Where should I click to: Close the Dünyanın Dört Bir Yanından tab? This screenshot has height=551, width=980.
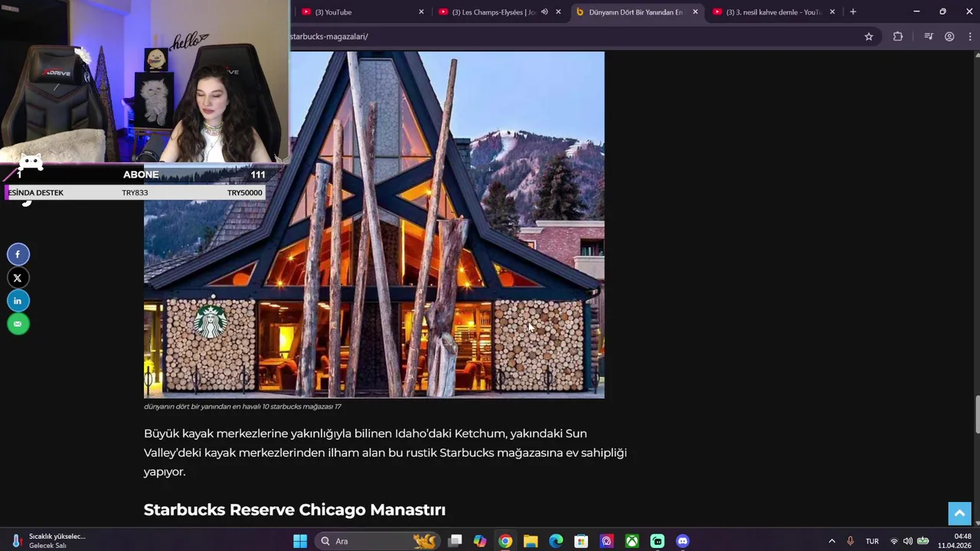pos(695,12)
